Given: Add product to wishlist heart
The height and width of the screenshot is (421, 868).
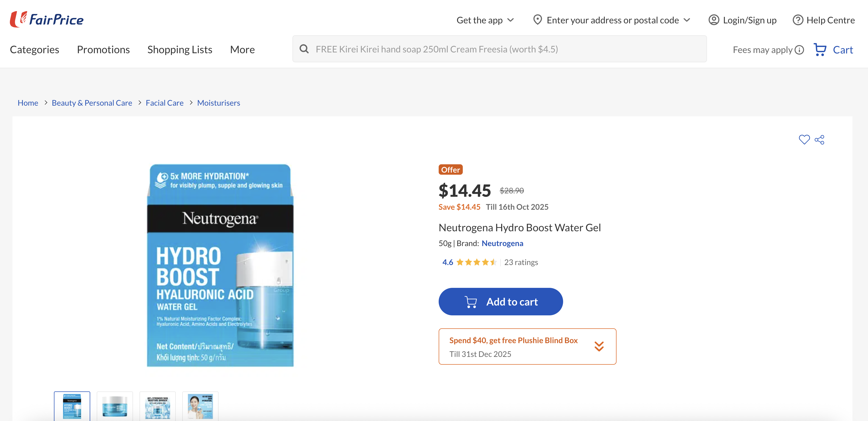Looking at the screenshot, I should click(804, 139).
